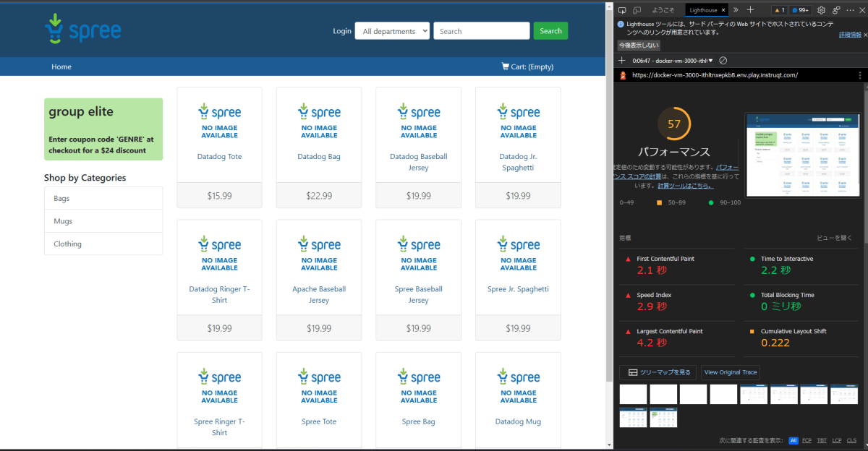
Task: Open the Spree Baseball Jersey product
Action: click(419, 294)
